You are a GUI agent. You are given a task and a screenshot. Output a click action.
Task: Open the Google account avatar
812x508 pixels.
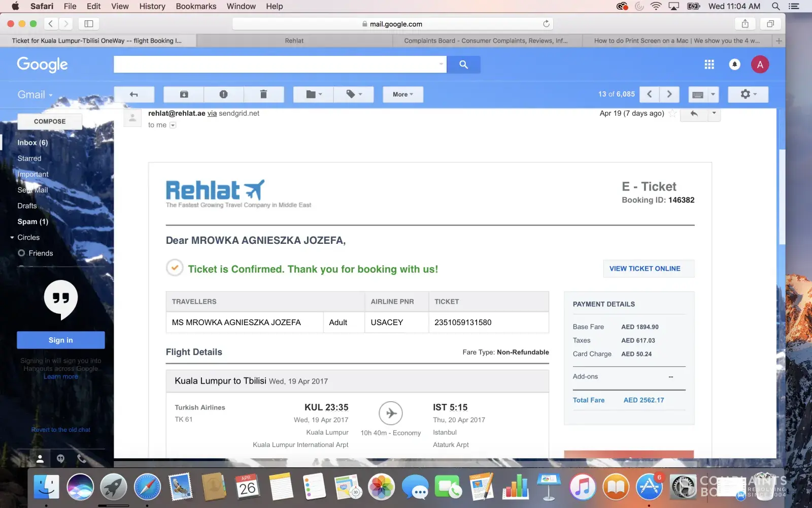(x=760, y=65)
